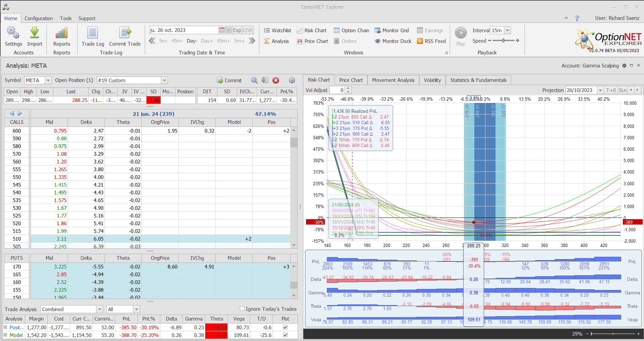Image resolution: width=644 pixels, height=341 pixels.
Task: Open the Option Chain window
Action: pos(351,30)
